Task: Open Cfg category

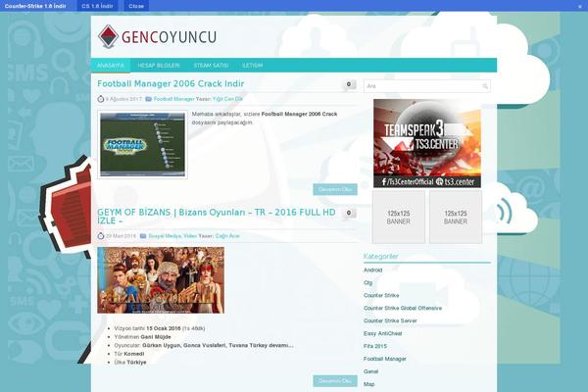Action: click(367, 283)
